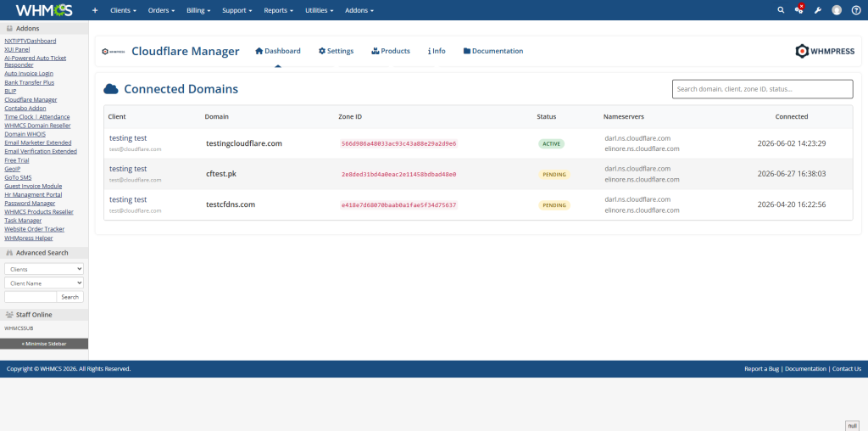
Task: Open the Task Manager addon link
Action: point(23,221)
